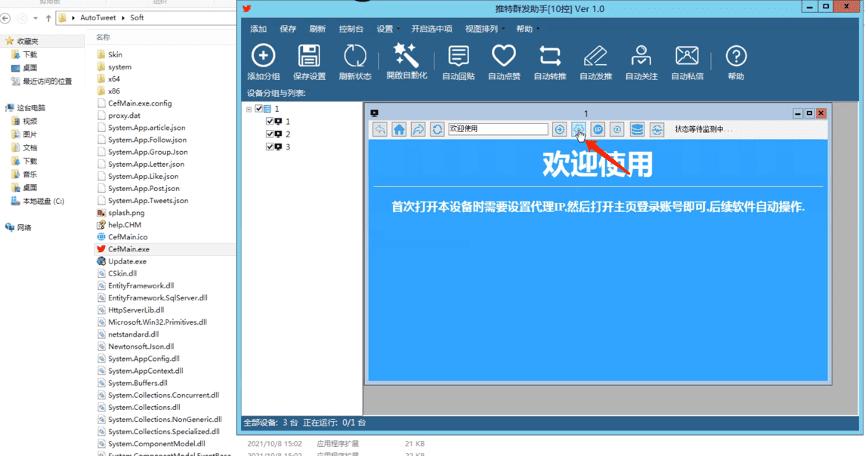Click the 保存设置 floppy disk icon
The height and width of the screenshot is (456, 866).
pyautogui.click(x=309, y=56)
